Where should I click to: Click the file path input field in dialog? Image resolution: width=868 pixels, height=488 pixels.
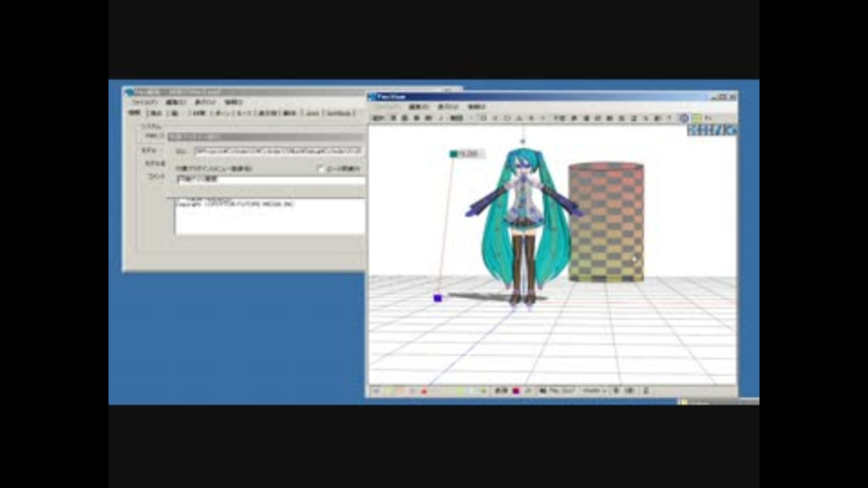[x=278, y=151]
